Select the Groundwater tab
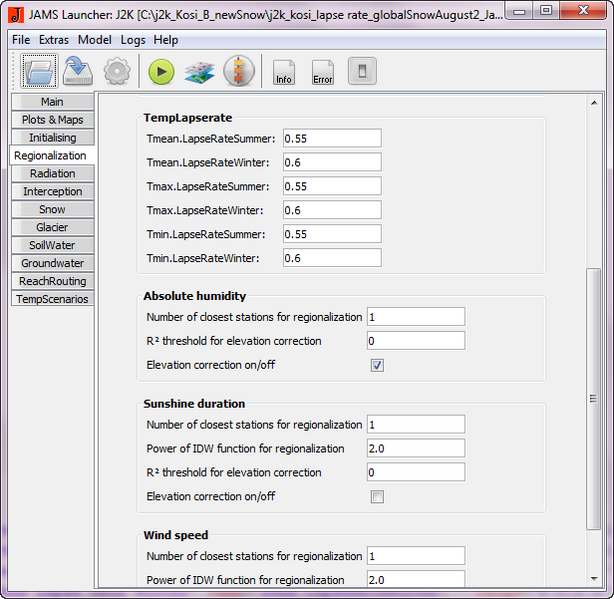This screenshot has width=614, height=599. [x=52, y=263]
